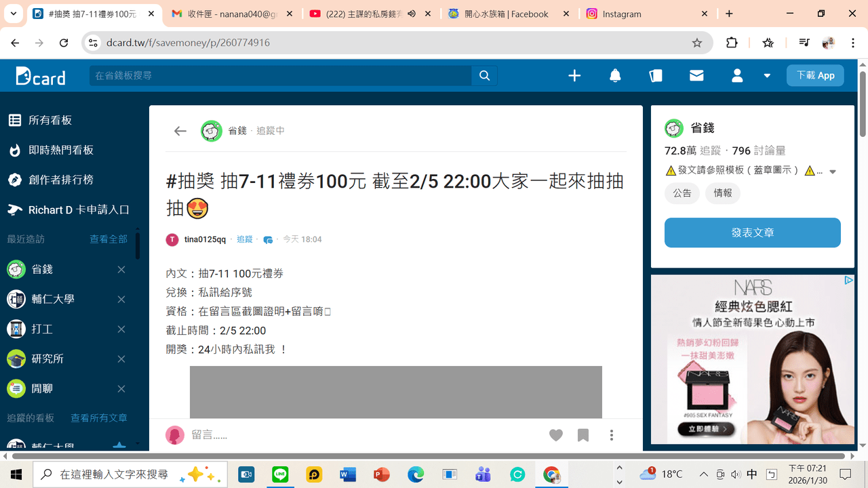The width and height of the screenshot is (868, 488).
Task: Open LINE from the taskbar
Action: (x=280, y=474)
